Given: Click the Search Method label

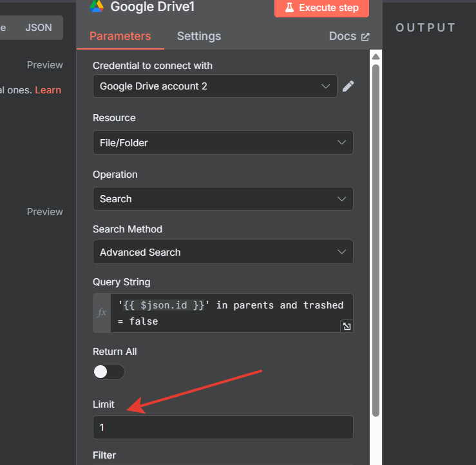Looking at the screenshot, I should [x=128, y=229].
